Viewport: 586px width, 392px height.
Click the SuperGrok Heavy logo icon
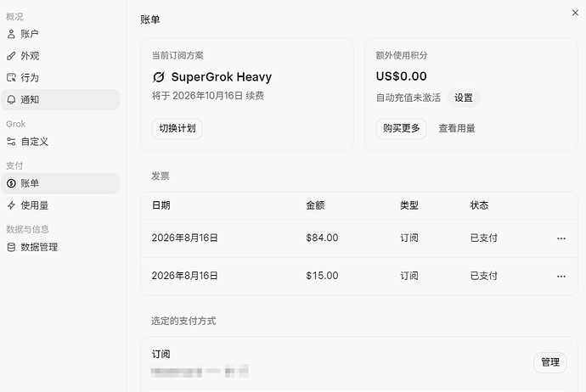coord(159,77)
